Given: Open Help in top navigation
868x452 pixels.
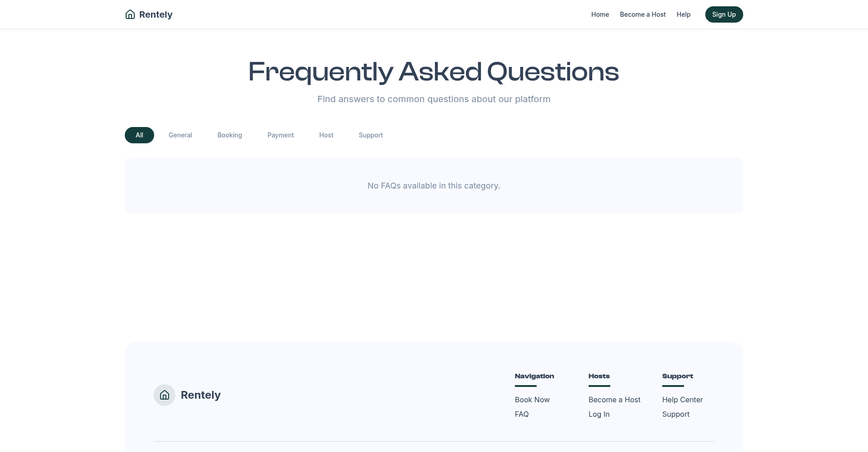Looking at the screenshot, I should click(684, 14).
